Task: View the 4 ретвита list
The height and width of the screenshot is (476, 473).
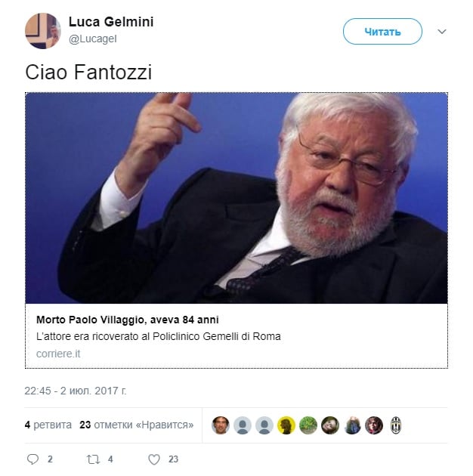Action: (x=48, y=425)
